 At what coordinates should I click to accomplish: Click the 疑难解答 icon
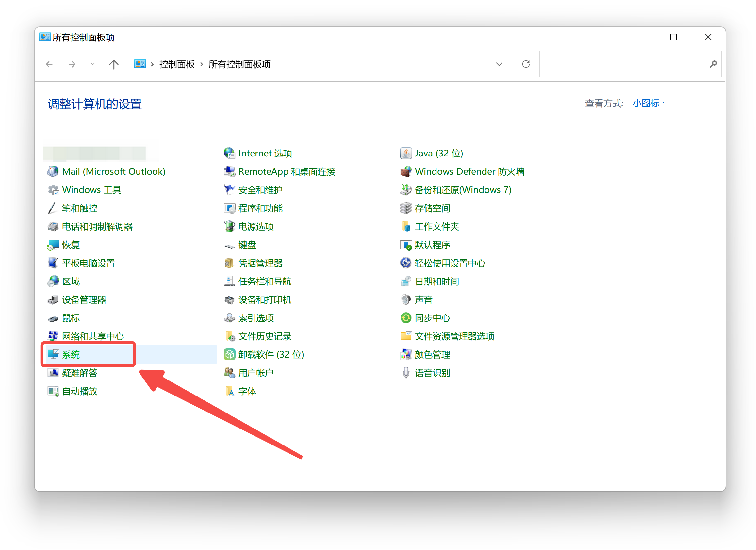53,373
